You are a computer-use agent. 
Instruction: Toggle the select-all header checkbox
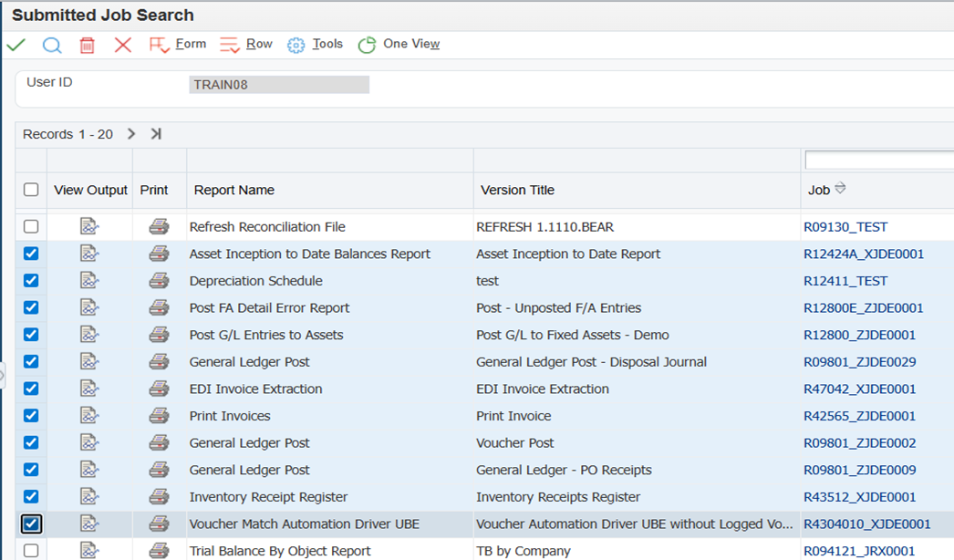(x=31, y=190)
